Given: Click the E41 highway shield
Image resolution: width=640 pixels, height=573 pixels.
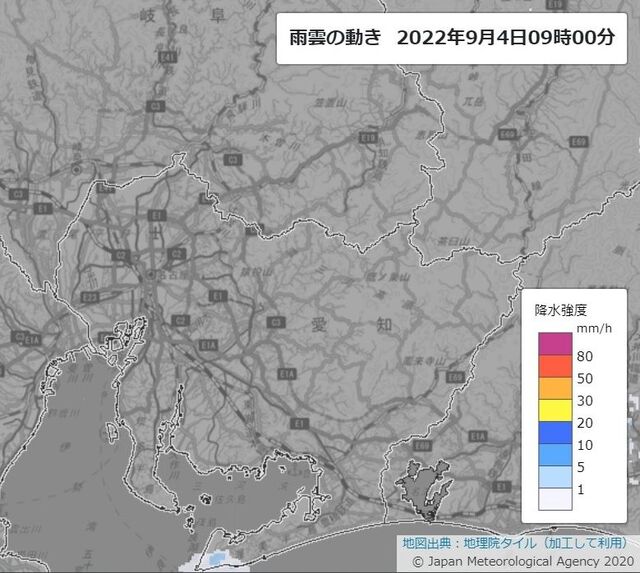Looking at the screenshot, I should 168,58.
